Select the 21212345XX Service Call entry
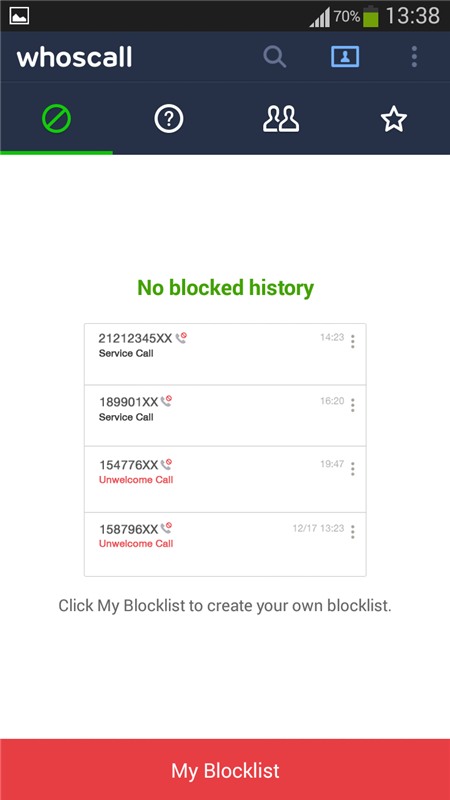This screenshot has width=450, height=800. [225, 354]
